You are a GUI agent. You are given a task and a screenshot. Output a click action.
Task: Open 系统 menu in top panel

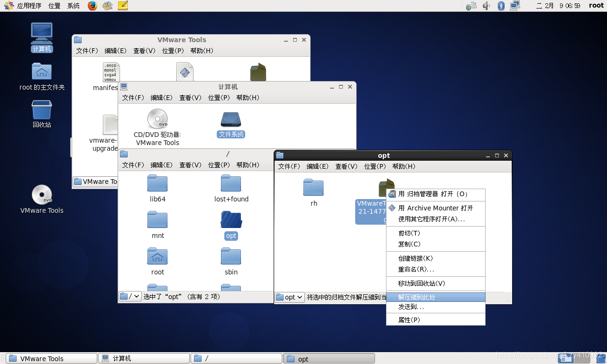tap(74, 6)
